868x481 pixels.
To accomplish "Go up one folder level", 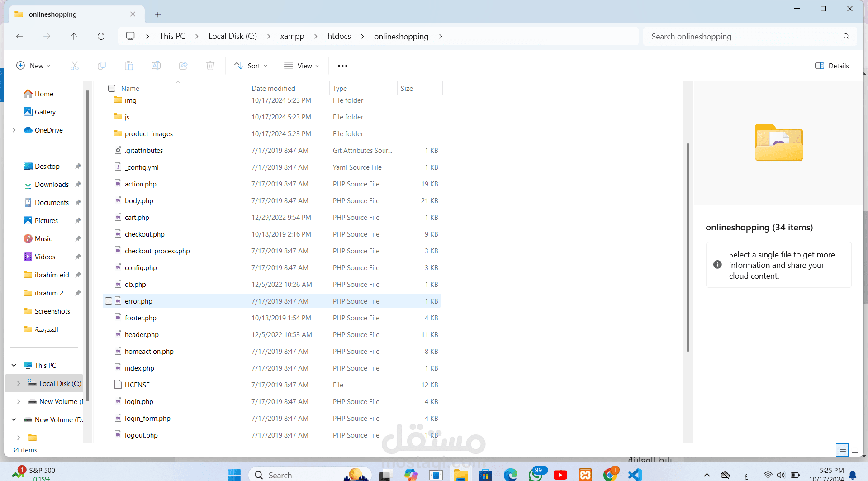I will pyautogui.click(x=74, y=37).
